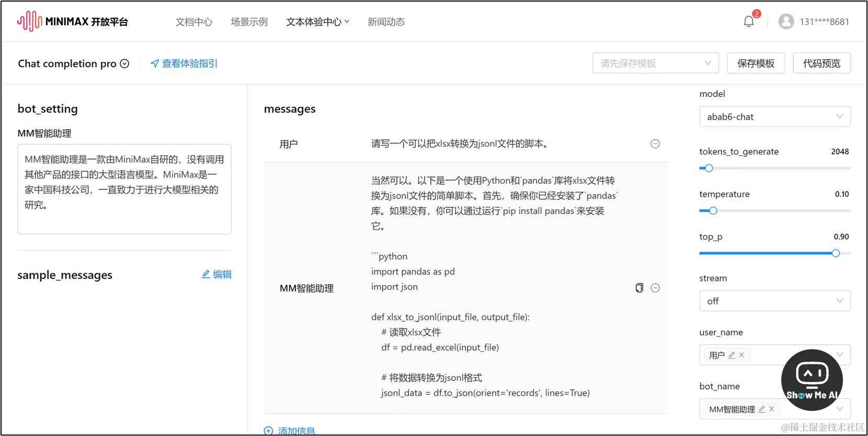868x436 pixels.
Task: Edit the 用户 tag with pencil icon
Action: pyautogui.click(x=732, y=355)
